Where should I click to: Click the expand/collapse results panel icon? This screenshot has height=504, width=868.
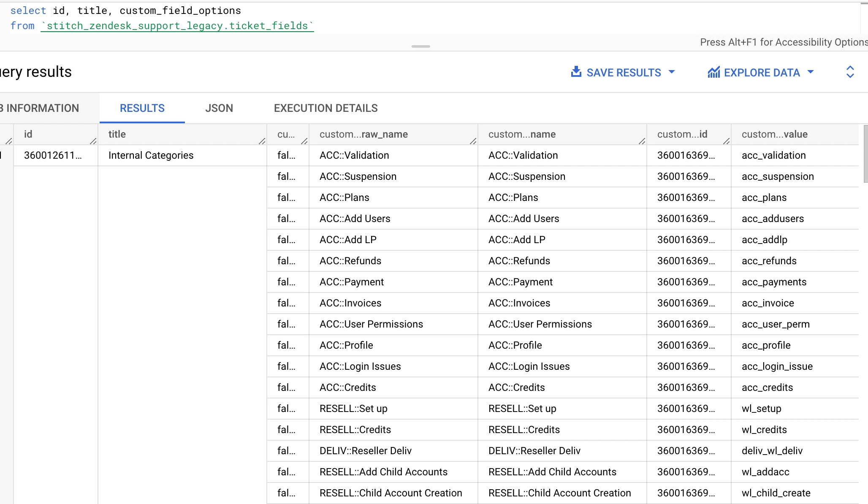click(850, 72)
